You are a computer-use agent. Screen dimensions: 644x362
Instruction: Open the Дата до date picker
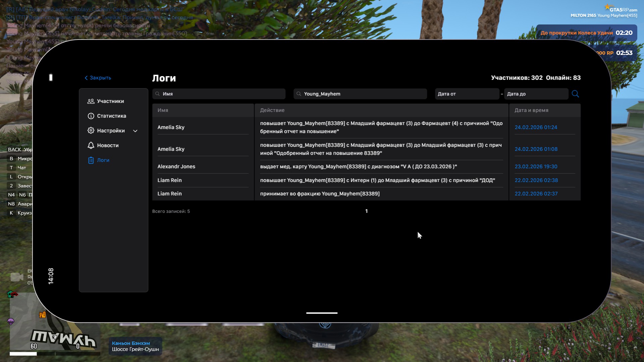536,94
